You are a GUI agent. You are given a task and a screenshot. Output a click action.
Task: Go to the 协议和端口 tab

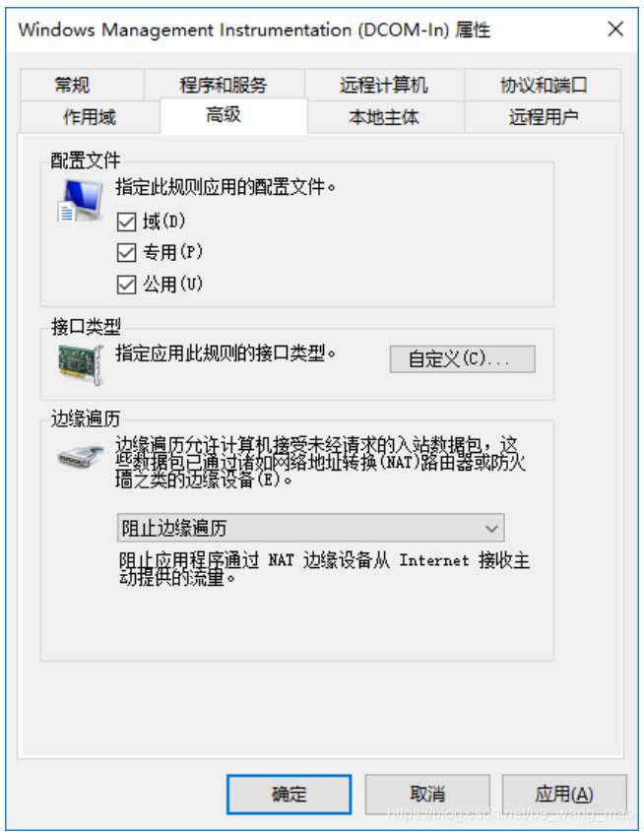click(543, 85)
